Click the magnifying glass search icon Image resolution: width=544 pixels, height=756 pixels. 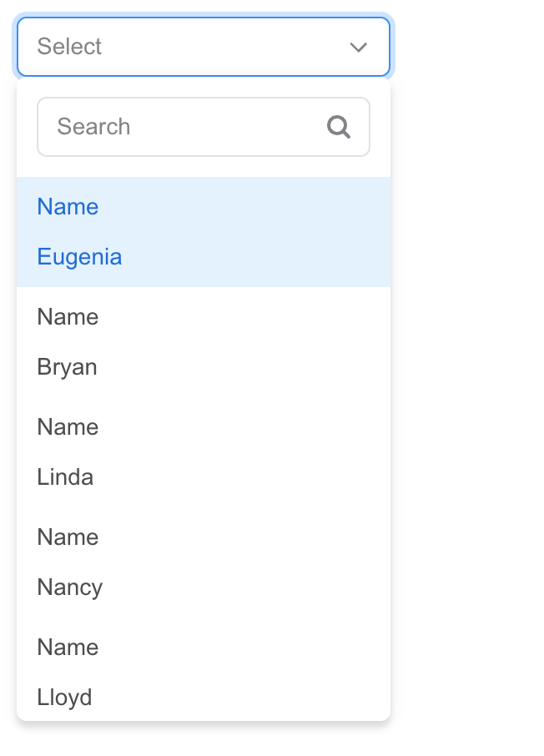(x=339, y=127)
